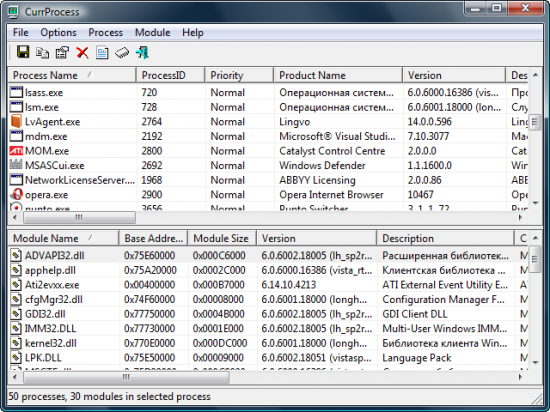Click the red Opera icon of opera.exe
The height and width of the screenshot is (412, 550).
point(16,194)
